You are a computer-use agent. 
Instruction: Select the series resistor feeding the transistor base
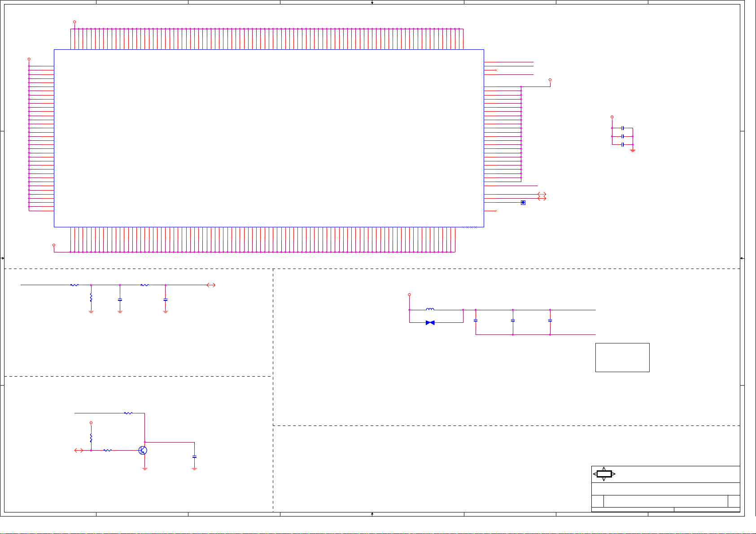tap(108, 450)
